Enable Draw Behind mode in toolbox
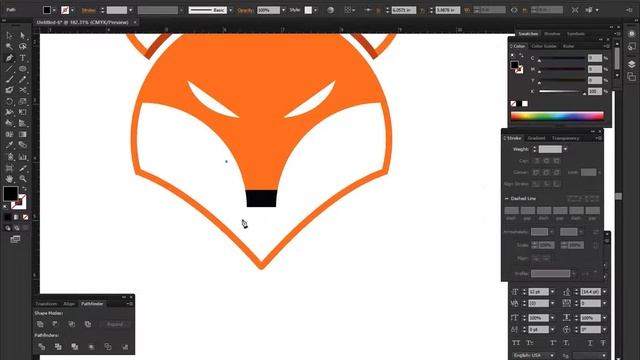 point(16,228)
